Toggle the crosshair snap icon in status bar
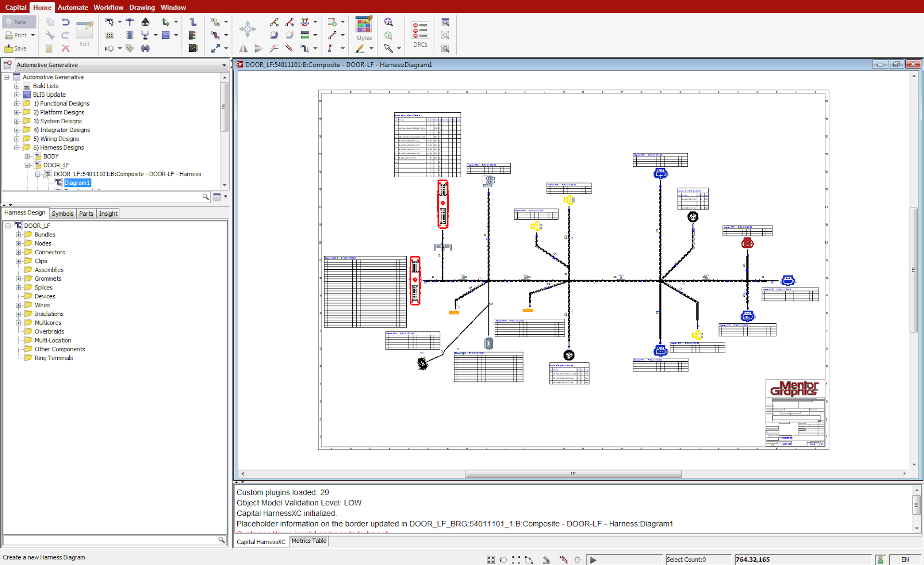 (x=577, y=560)
